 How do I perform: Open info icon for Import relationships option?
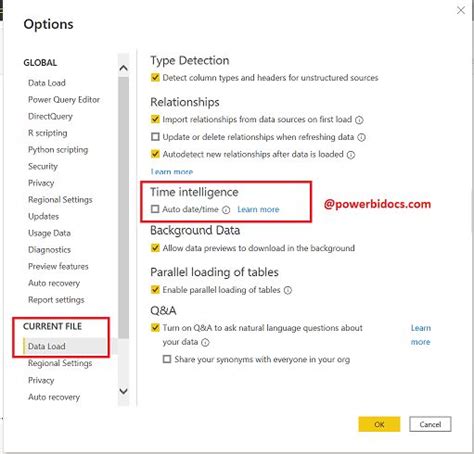click(x=359, y=120)
